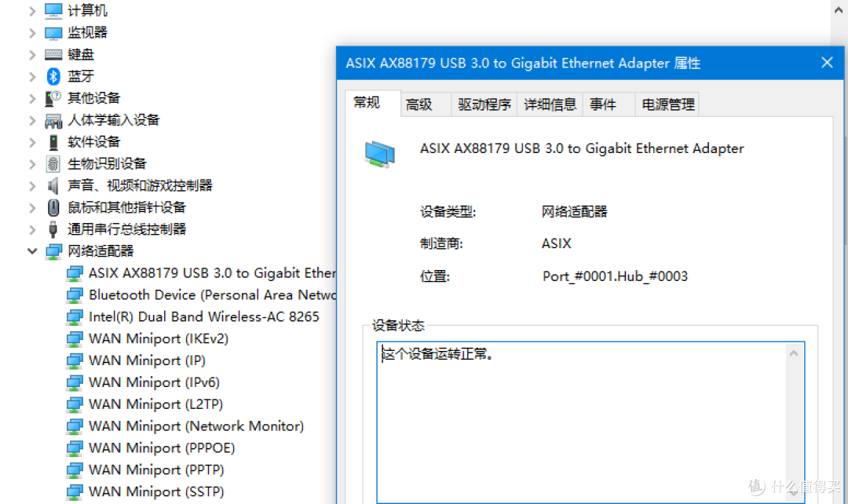The width and height of the screenshot is (848, 504).
Task: Click the device name heading in the 常规 tab
Action: (x=582, y=148)
